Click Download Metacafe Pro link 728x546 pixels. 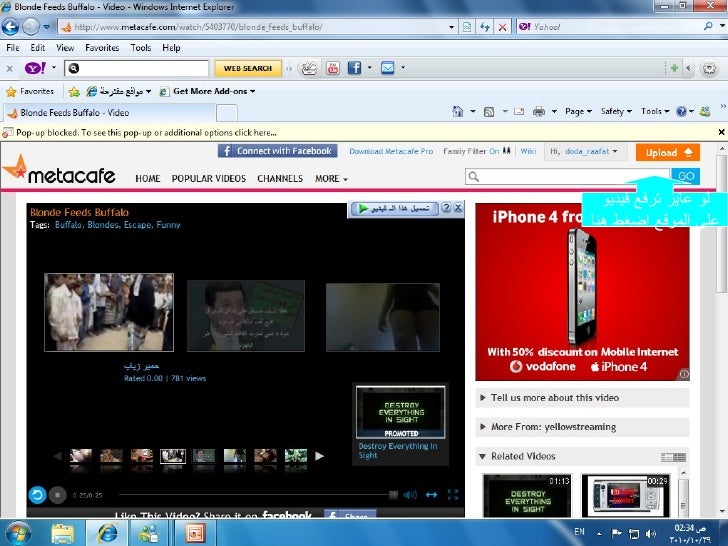(x=391, y=151)
